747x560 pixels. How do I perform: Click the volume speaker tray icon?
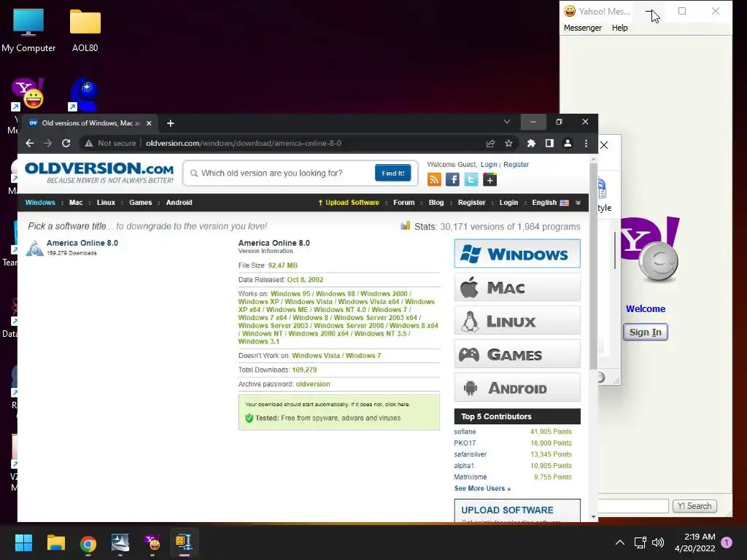[658, 542]
